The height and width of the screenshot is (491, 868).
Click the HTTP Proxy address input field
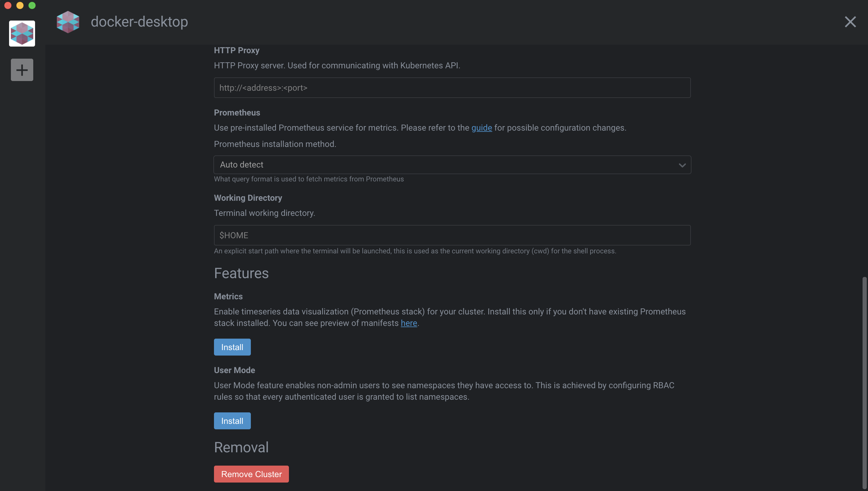coord(453,88)
